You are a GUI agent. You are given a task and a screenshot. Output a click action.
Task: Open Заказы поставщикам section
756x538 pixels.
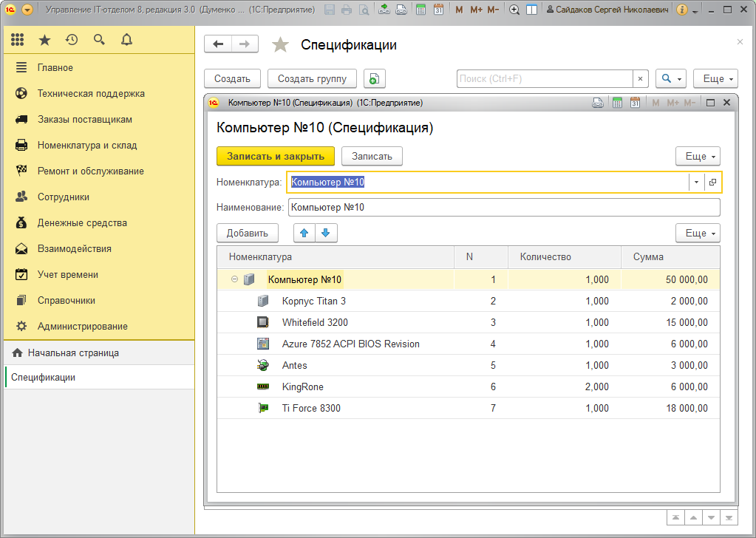(99, 120)
